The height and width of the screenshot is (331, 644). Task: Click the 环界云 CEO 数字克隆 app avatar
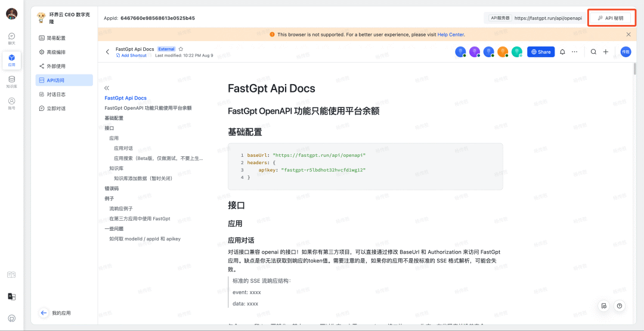point(41,17)
